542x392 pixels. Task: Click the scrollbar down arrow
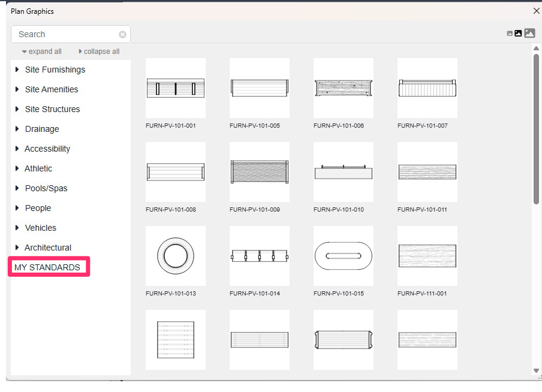[536, 370]
